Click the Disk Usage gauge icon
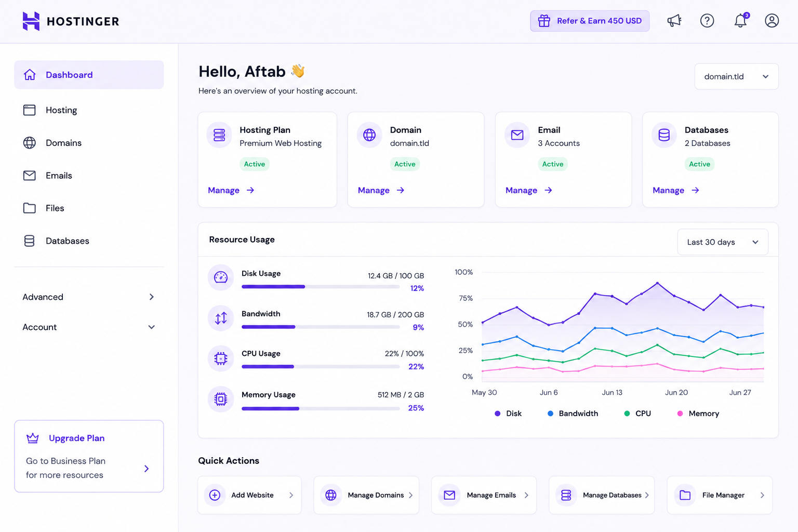Screen dimensions: 798x532 221,277
